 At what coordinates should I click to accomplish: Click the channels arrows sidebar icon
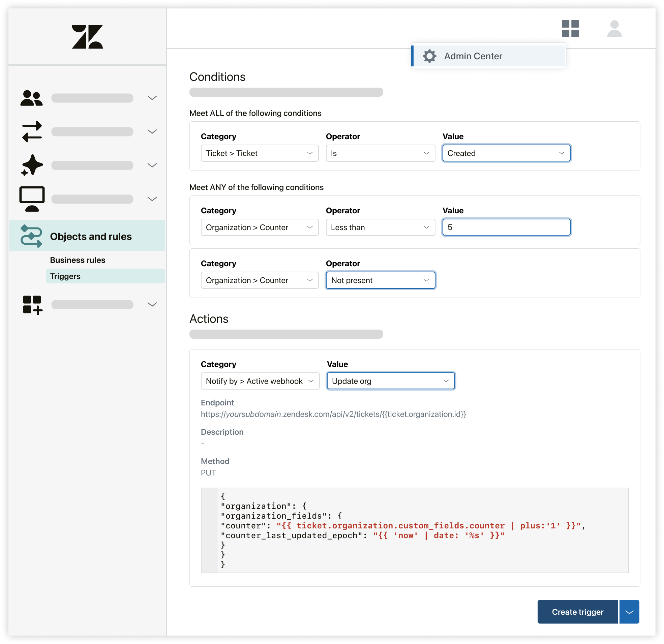(x=32, y=131)
